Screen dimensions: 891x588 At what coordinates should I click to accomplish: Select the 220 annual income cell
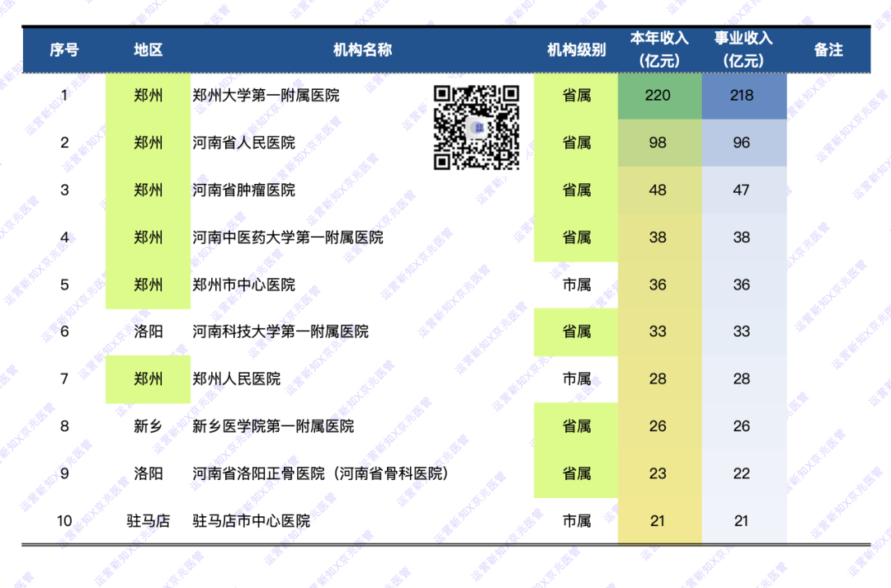click(660, 96)
